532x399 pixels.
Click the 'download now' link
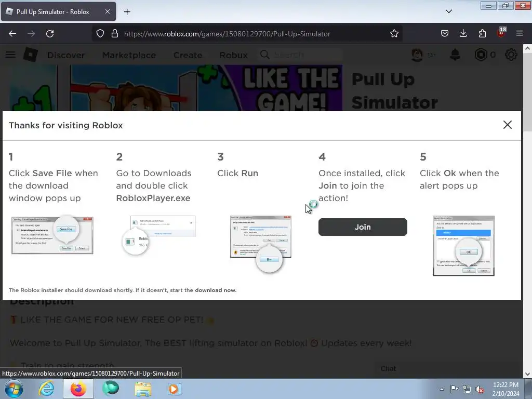[x=215, y=290]
